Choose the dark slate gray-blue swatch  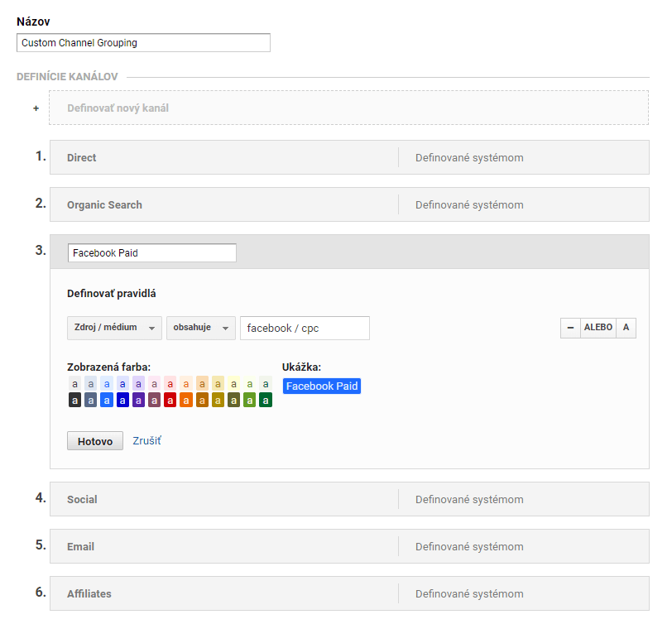[90, 401]
